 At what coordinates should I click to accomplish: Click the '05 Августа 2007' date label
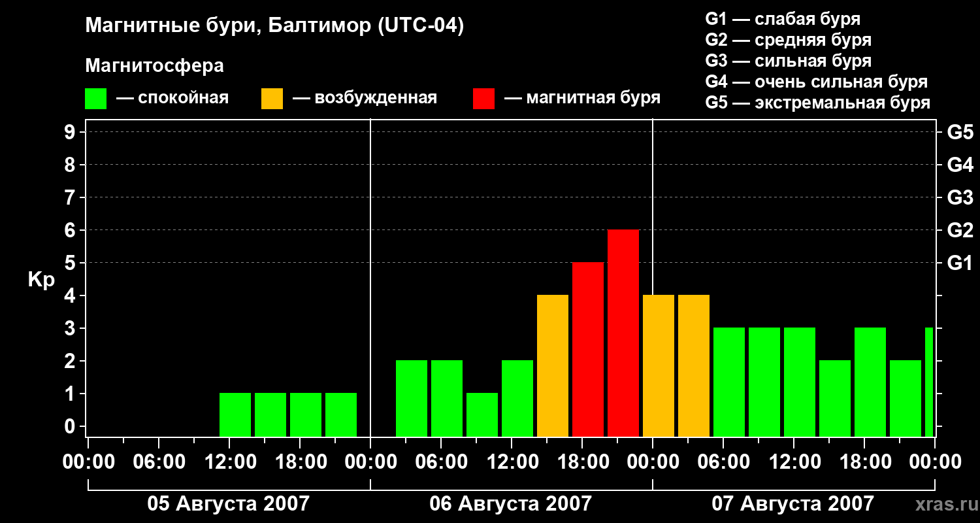click(x=228, y=504)
